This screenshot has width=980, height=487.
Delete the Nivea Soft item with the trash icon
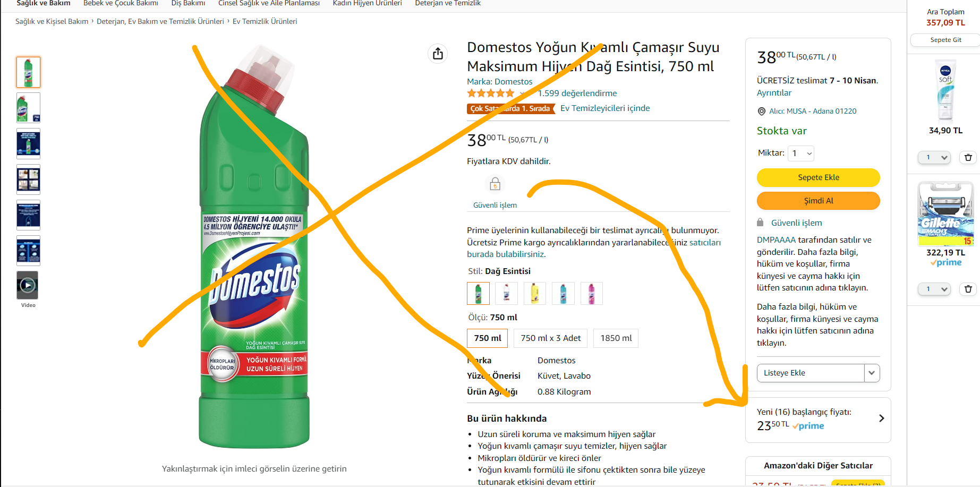[x=968, y=157]
